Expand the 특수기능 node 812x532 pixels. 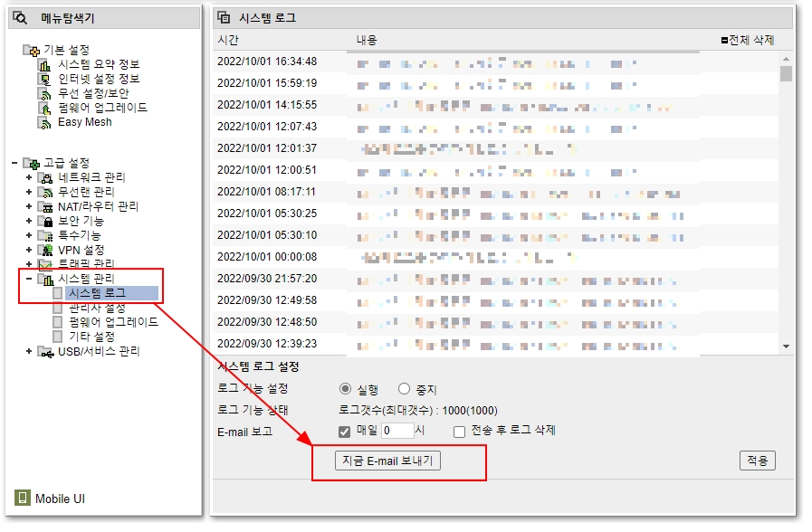coord(29,235)
